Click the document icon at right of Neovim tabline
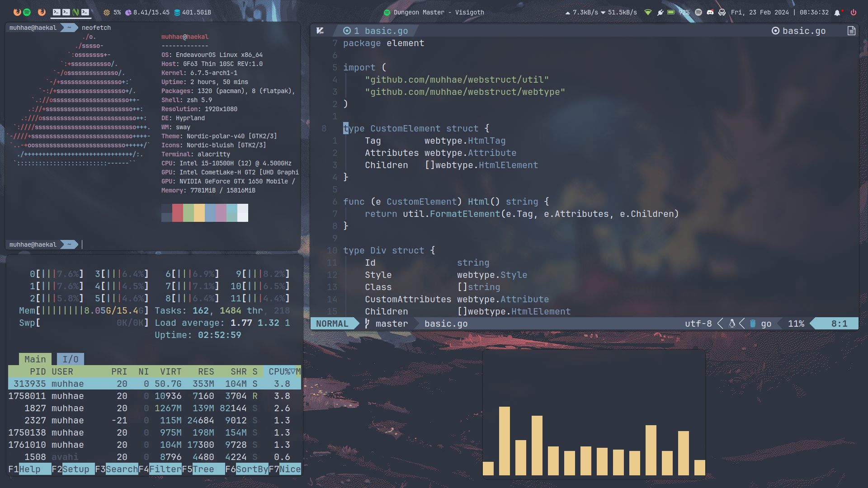The width and height of the screenshot is (868, 488). pos(851,31)
